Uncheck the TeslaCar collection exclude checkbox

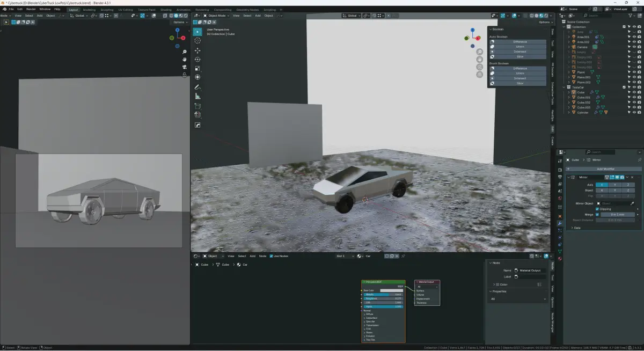click(624, 87)
